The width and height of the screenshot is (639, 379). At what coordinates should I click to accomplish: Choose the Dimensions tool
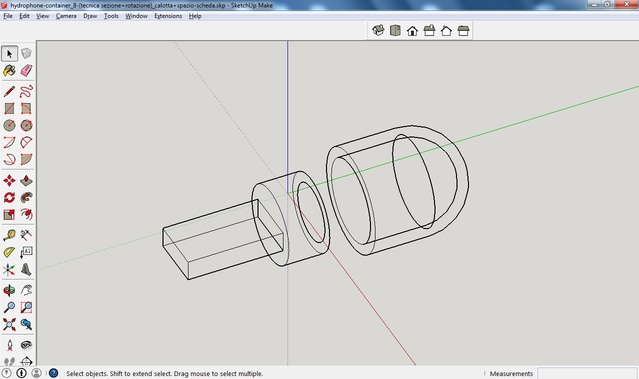26,235
